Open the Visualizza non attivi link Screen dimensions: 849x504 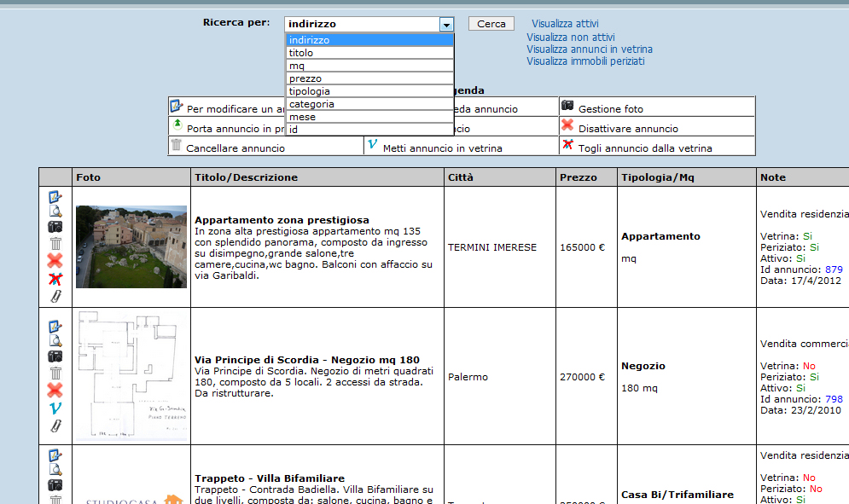click(571, 38)
